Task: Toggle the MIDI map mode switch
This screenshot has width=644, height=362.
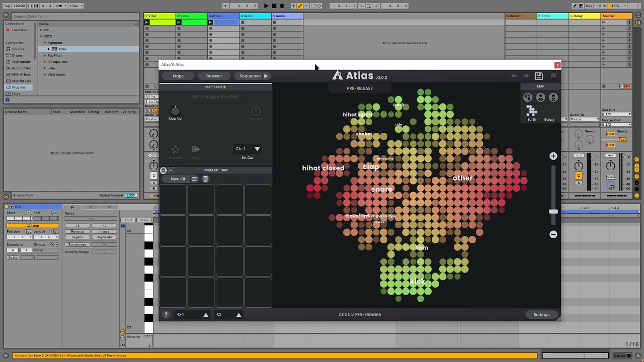Action: tap(602, 6)
